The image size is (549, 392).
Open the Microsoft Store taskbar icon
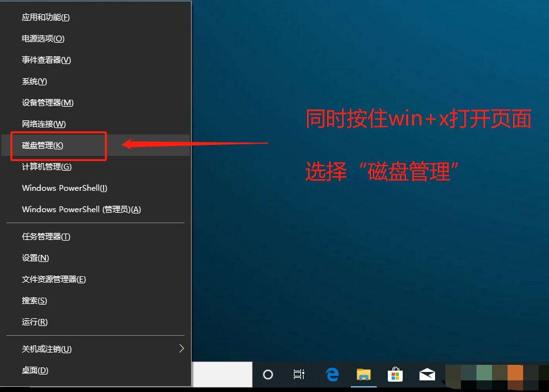pyautogui.click(x=395, y=374)
